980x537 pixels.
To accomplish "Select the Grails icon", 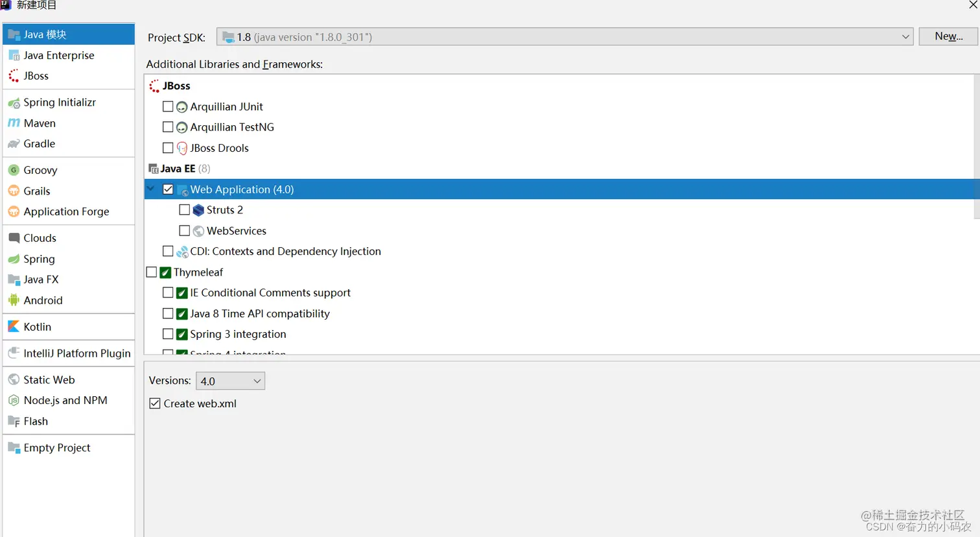I will 14,191.
